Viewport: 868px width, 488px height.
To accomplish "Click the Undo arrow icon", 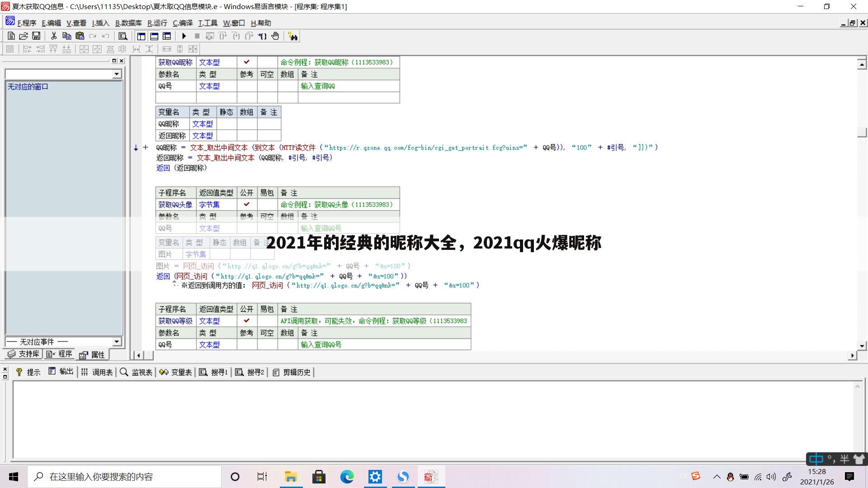I will (x=106, y=36).
